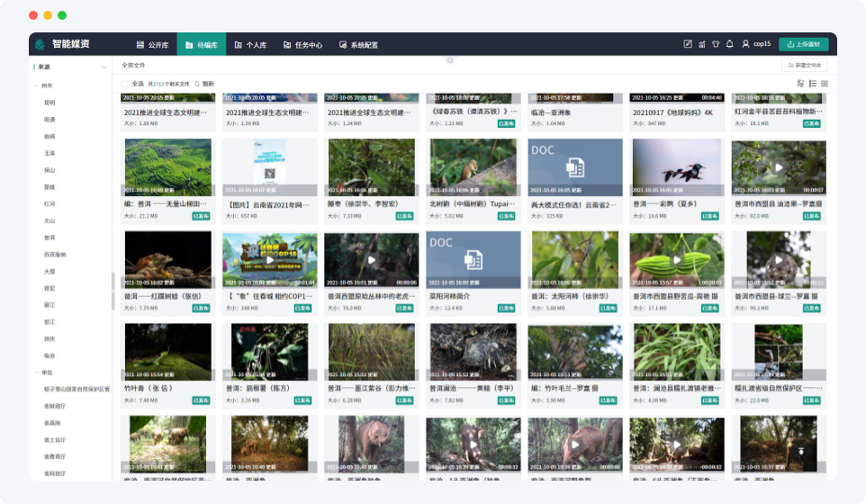Switch to list view layout icon
Viewport: 866px width, 504px height.
click(812, 84)
